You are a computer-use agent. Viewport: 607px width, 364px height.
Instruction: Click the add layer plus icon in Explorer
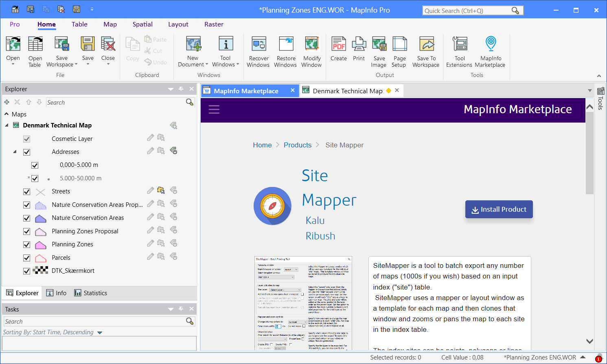(7, 102)
